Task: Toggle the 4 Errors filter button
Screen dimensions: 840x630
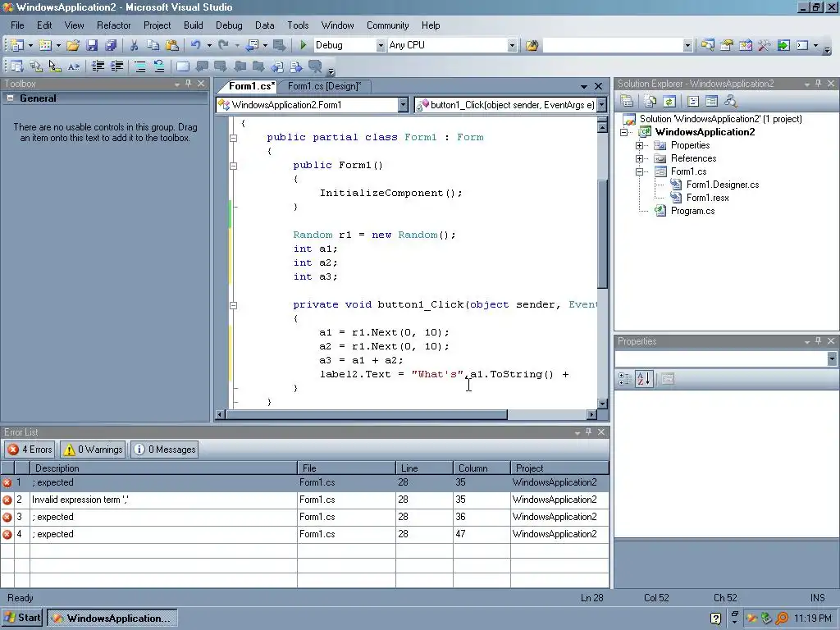Action: 30,450
